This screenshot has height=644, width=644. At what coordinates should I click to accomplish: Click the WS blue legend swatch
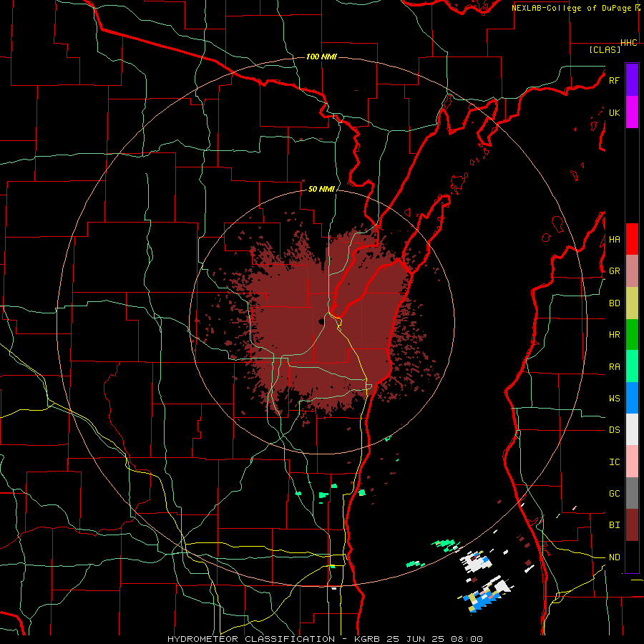tap(632, 398)
